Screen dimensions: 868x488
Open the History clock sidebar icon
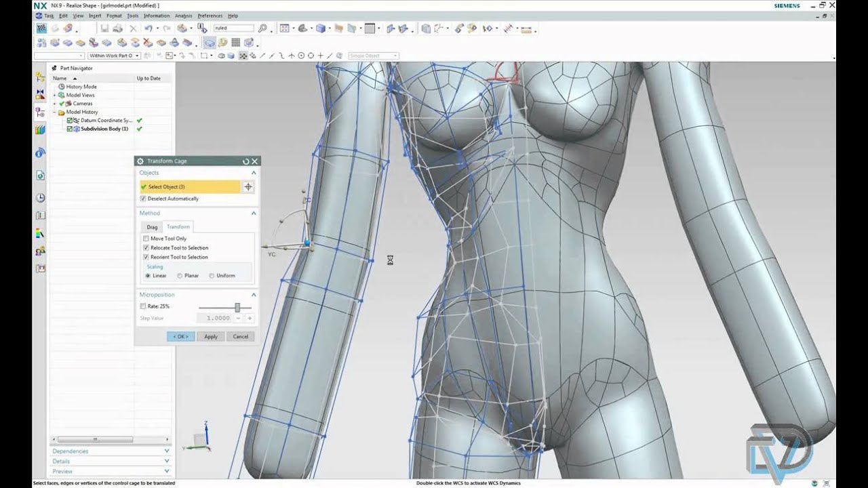(41, 198)
